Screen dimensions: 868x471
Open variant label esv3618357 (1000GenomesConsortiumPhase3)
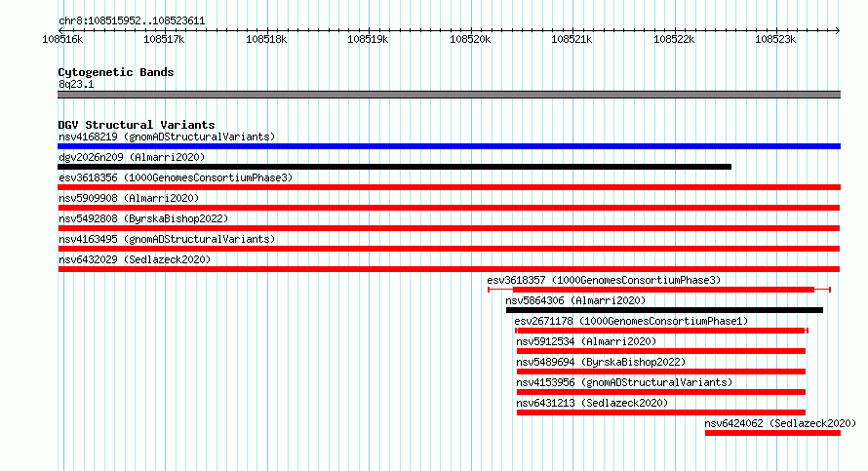pyautogui.click(x=604, y=280)
